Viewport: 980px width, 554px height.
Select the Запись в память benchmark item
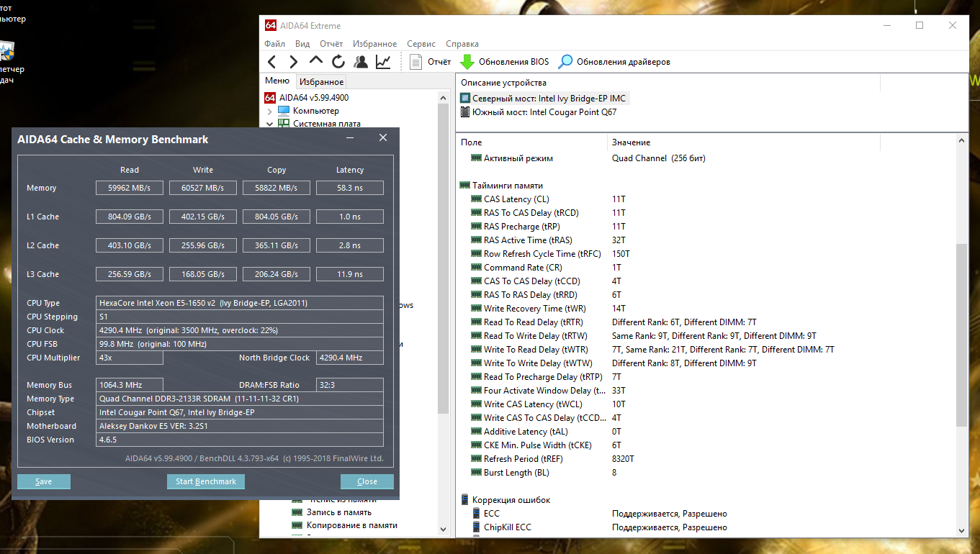[x=332, y=512]
